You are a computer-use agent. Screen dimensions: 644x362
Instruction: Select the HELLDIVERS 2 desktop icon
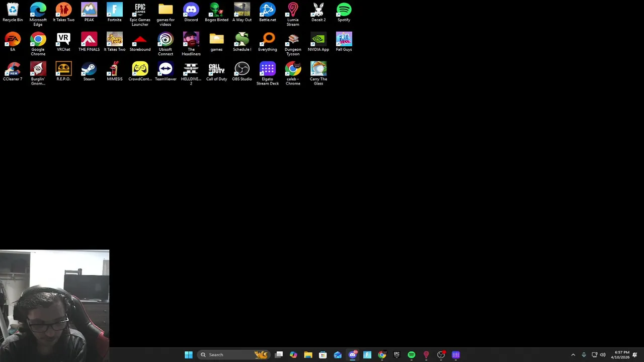[x=191, y=73]
